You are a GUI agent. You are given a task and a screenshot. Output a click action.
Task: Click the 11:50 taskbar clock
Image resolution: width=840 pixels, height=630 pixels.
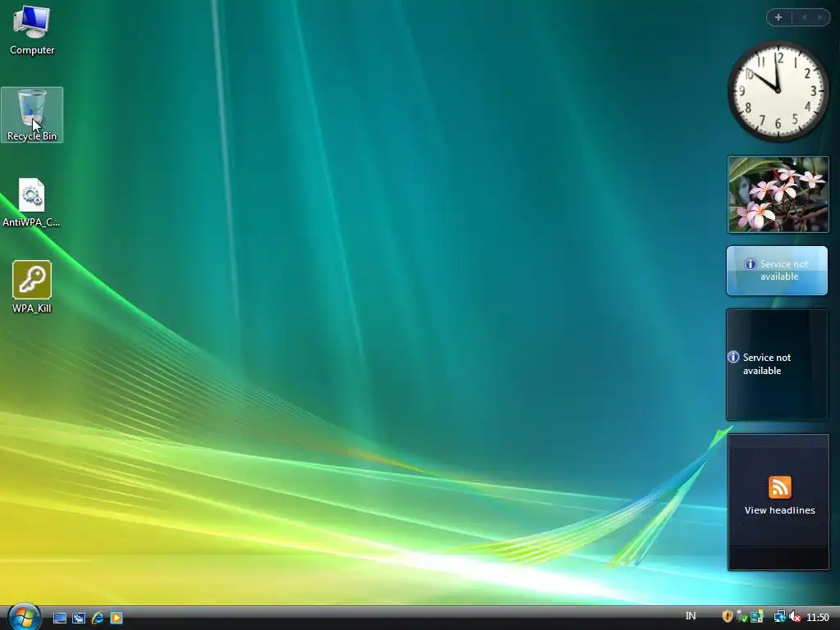(818, 617)
